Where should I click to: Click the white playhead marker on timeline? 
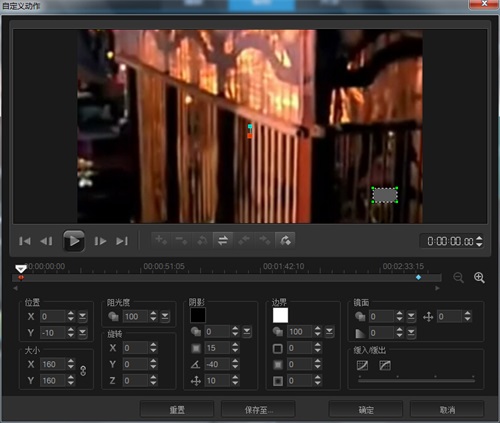click(21, 268)
